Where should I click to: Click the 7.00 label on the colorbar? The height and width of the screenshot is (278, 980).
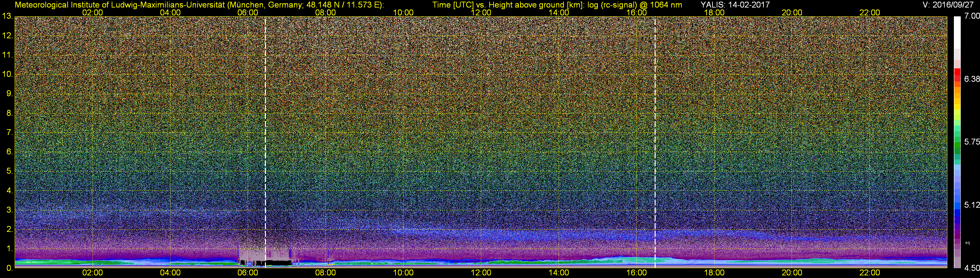point(972,16)
